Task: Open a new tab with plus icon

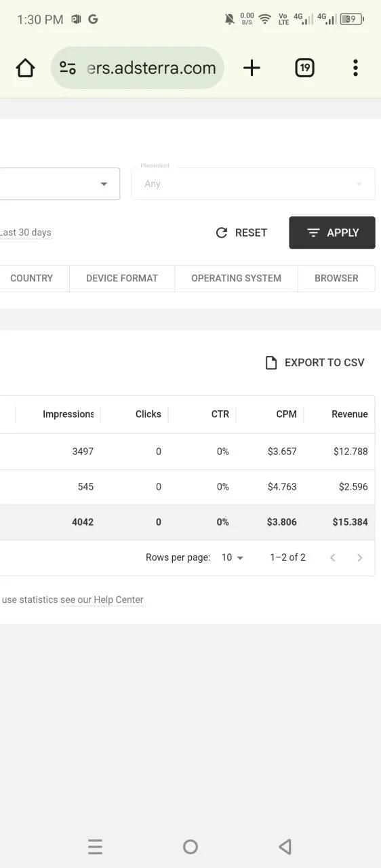Action: [252, 68]
